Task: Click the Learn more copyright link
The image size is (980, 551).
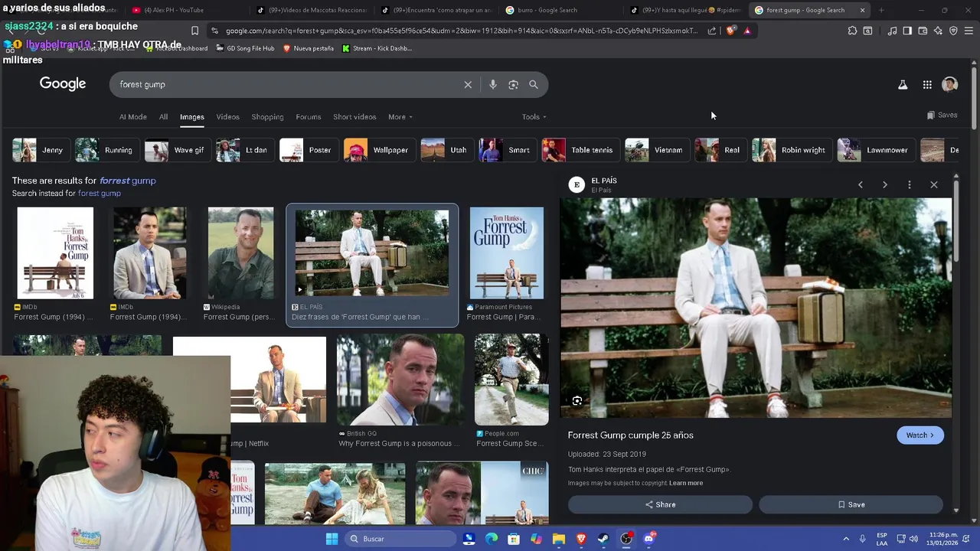Action: tap(686, 483)
